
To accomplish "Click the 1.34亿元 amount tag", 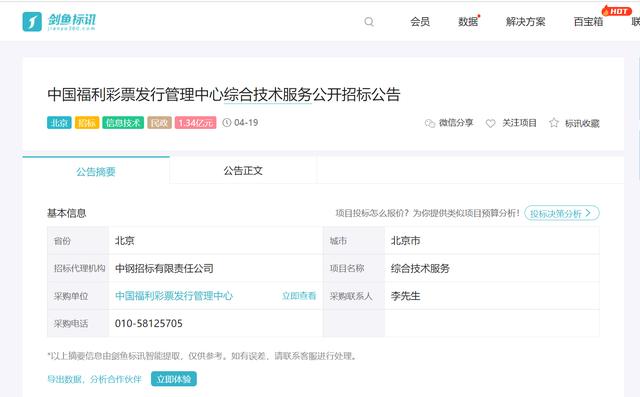I will [196, 123].
